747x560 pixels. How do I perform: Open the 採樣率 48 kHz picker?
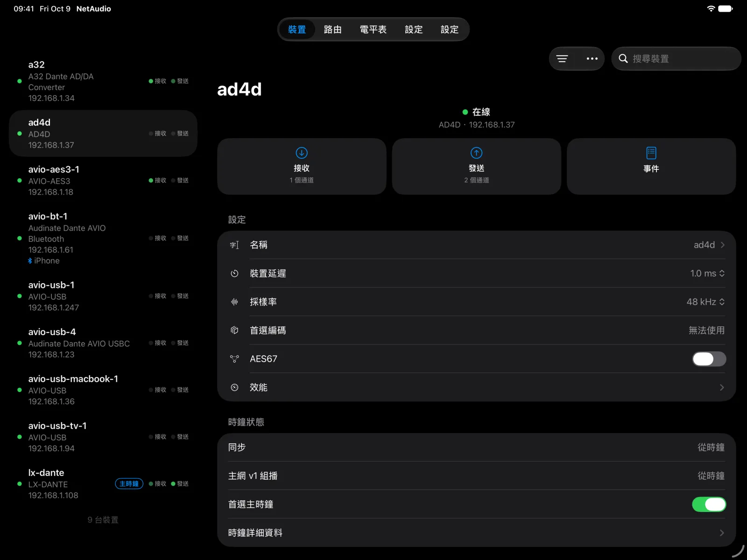[705, 302]
